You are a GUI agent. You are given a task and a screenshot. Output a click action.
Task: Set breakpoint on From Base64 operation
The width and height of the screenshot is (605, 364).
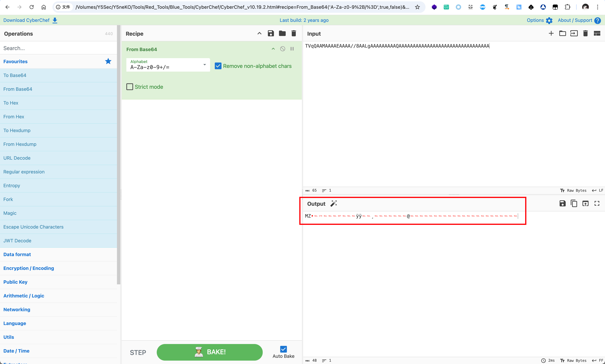(292, 49)
